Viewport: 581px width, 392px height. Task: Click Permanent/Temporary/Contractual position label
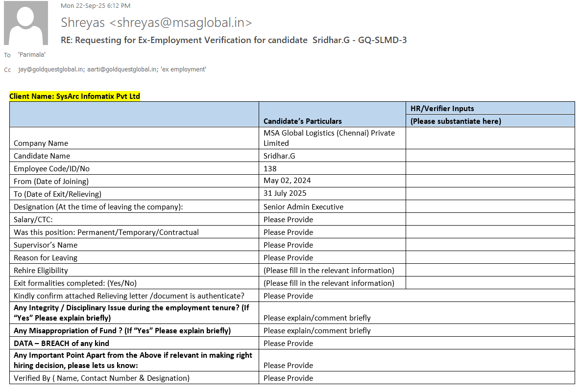pyautogui.click(x=106, y=232)
